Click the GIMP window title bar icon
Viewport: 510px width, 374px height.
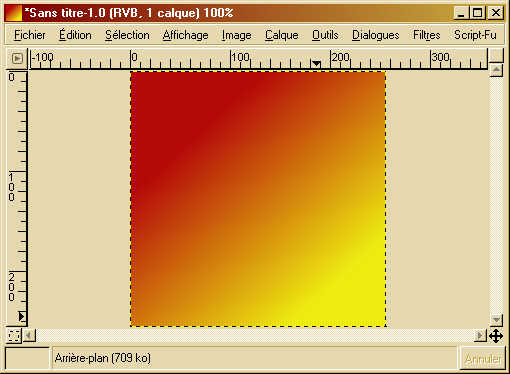[x=13, y=13]
